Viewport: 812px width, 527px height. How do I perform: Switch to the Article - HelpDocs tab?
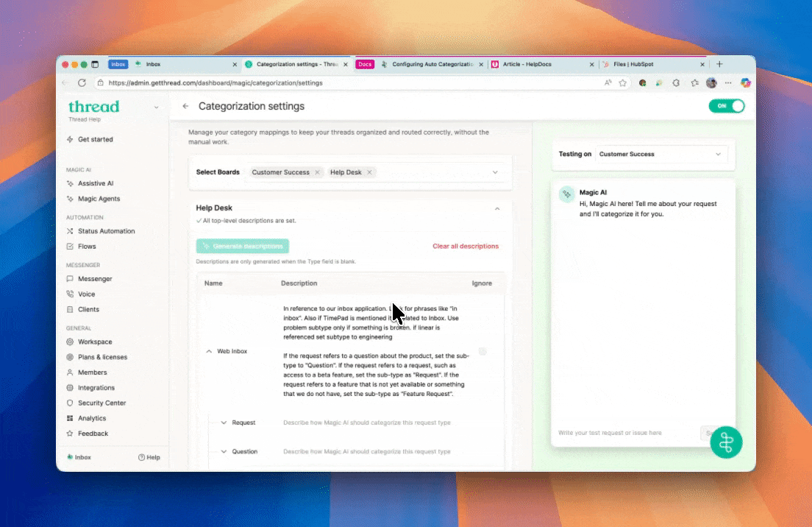(542, 65)
